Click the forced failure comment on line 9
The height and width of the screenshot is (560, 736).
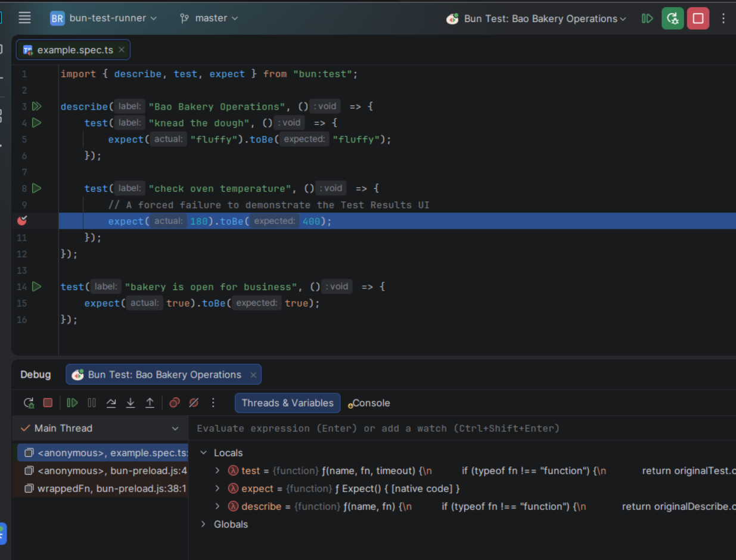click(x=269, y=205)
